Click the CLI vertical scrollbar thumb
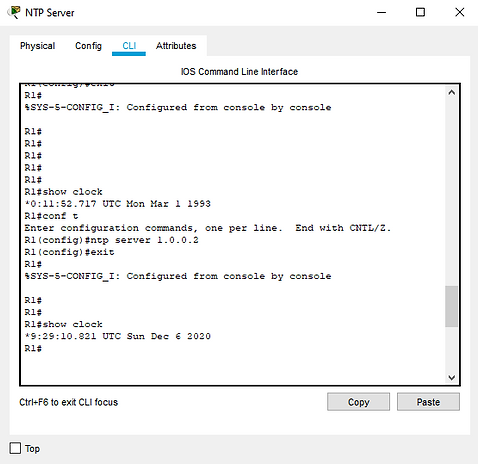 [x=452, y=306]
